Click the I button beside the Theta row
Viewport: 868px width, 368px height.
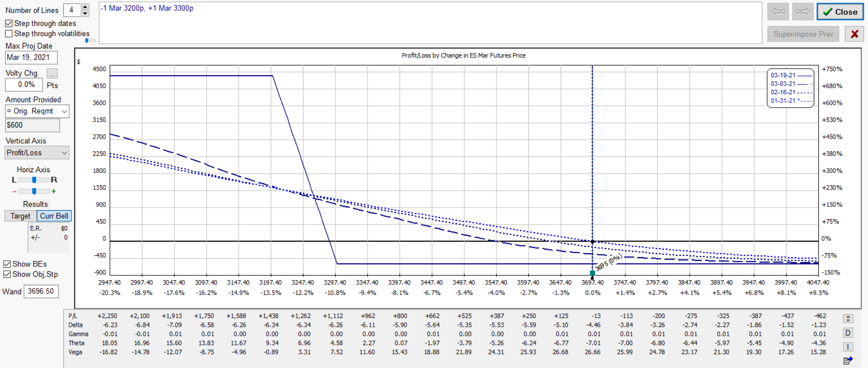tap(848, 347)
